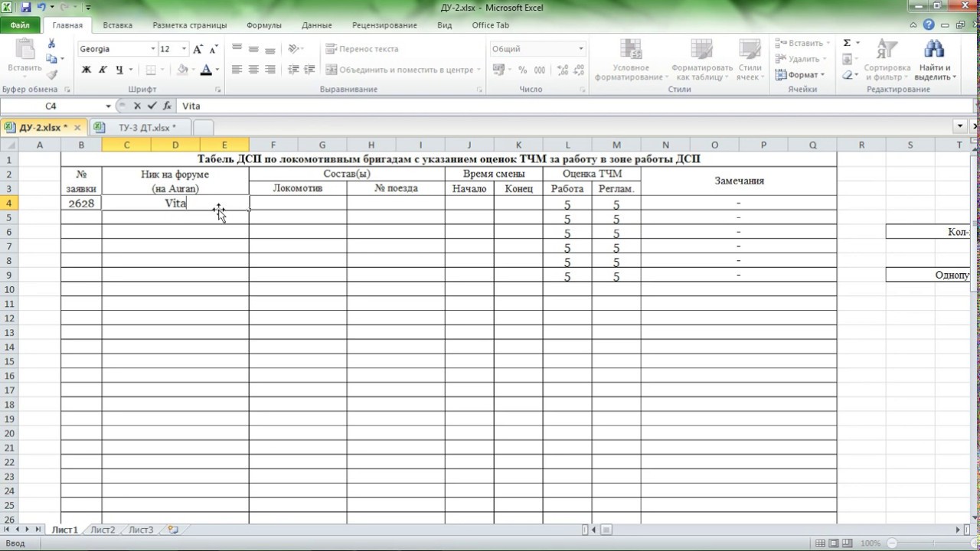Image resolution: width=980 pixels, height=551 pixels.
Task: Align text to middle of cell
Action: 253,49
